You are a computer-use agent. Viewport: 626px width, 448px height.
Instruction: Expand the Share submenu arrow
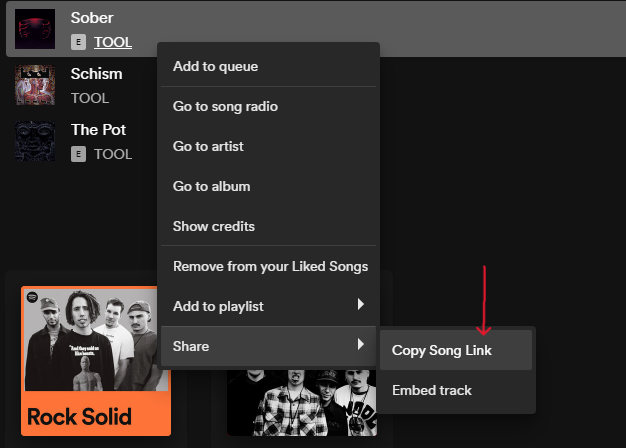point(360,345)
